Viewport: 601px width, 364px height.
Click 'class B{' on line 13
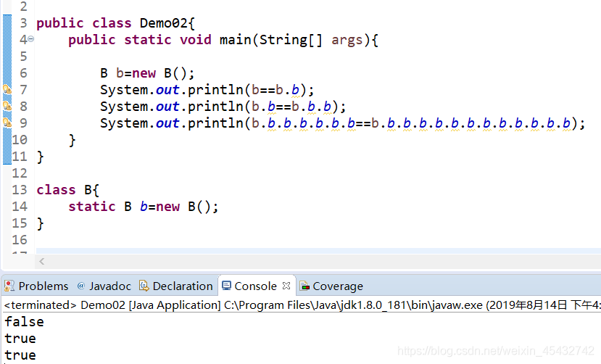click(68, 190)
